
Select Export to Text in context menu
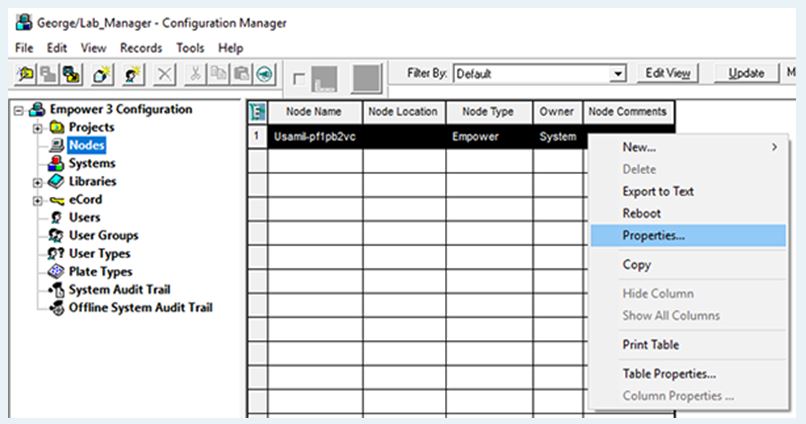[x=657, y=191]
